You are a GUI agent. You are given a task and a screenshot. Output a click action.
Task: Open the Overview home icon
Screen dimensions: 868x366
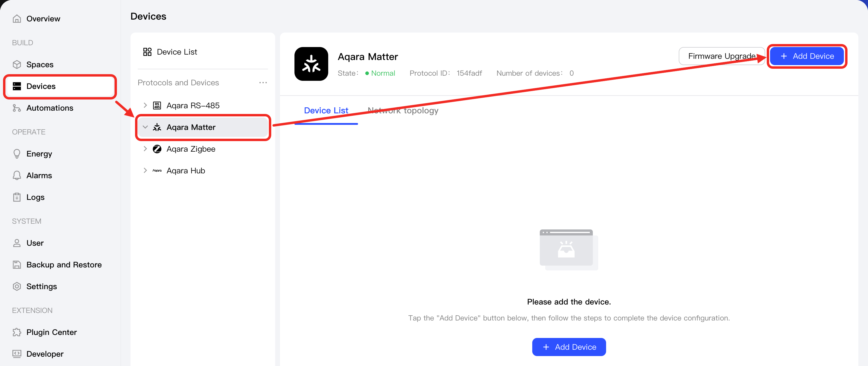[17, 18]
